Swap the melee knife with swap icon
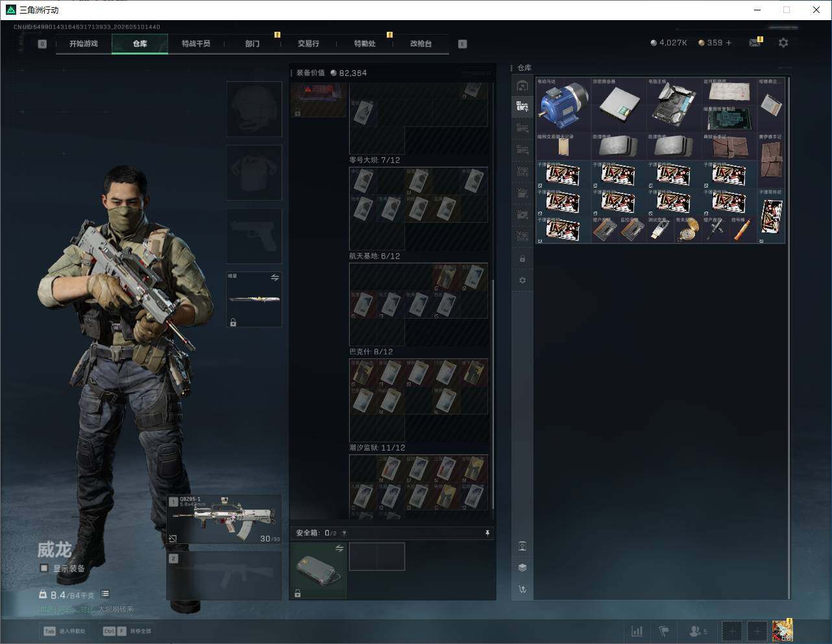The height and width of the screenshot is (644, 832). (275, 278)
